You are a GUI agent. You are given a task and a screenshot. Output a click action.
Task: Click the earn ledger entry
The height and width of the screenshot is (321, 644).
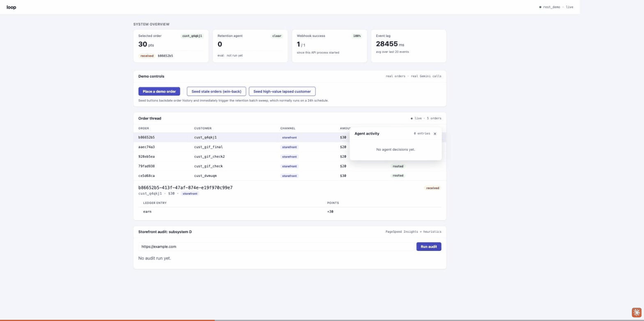point(147,212)
